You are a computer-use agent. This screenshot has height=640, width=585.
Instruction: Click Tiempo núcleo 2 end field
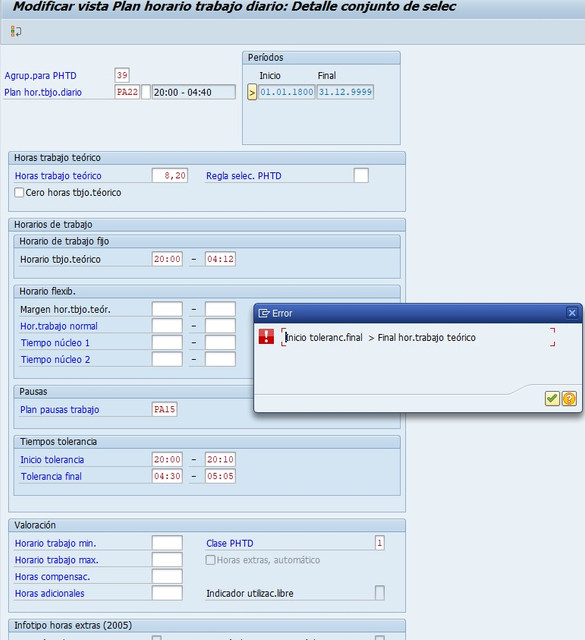(x=220, y=359)
